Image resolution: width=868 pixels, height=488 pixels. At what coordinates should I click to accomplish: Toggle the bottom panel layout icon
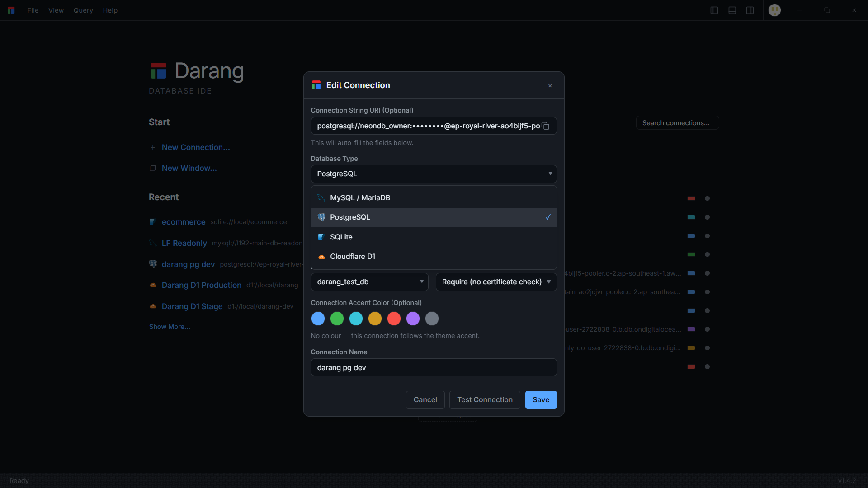click(732, 10)
